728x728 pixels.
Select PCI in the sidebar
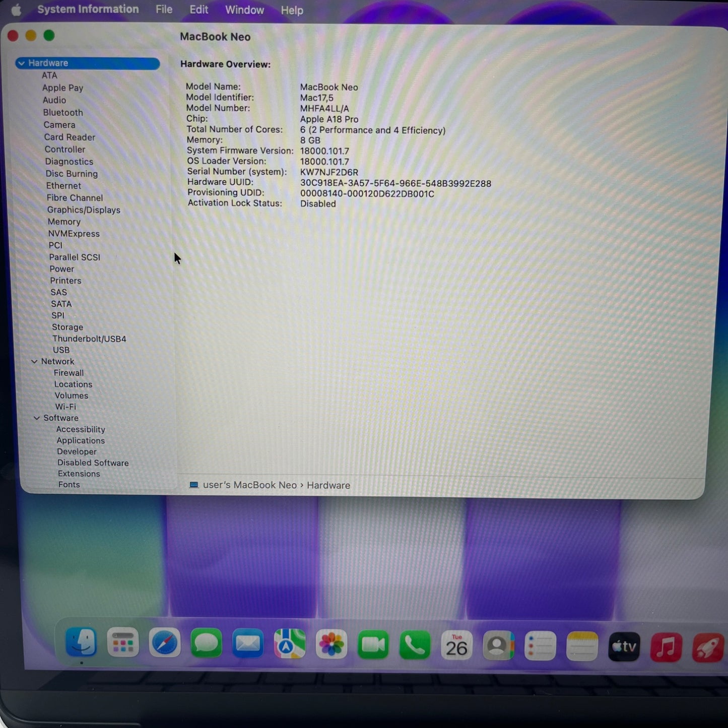coord(55,245)
